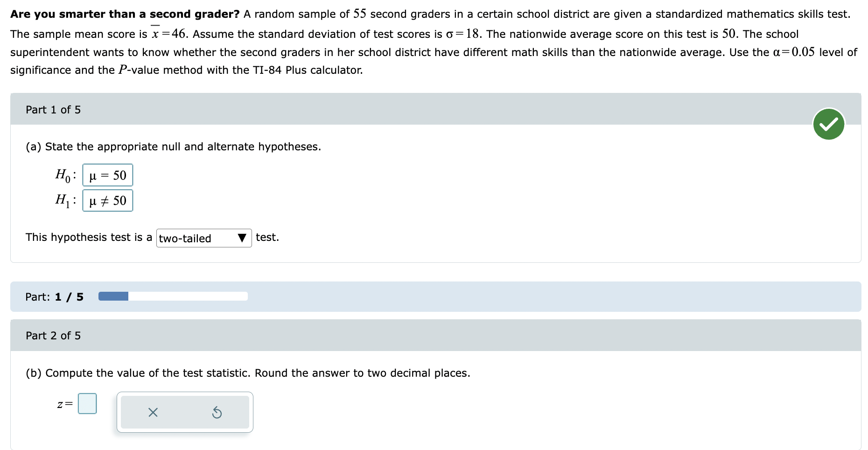Select the H0 hypothesis answer box
This screenshot has height=450, width=868.
(x=107, y=175)
